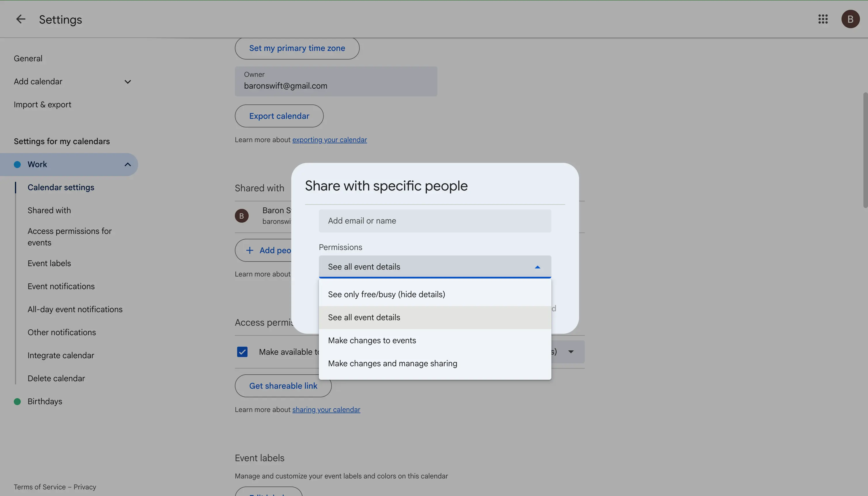Click the Add email or name field

435,221
